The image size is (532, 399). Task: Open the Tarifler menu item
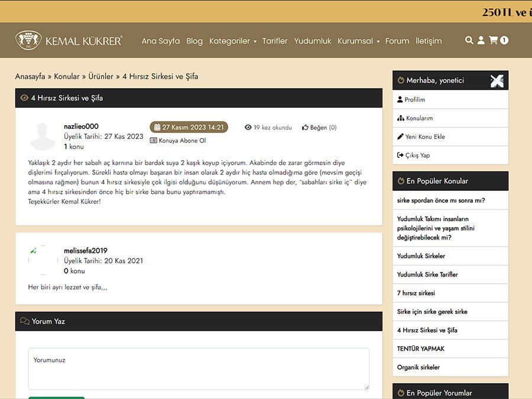pos(275,41)
